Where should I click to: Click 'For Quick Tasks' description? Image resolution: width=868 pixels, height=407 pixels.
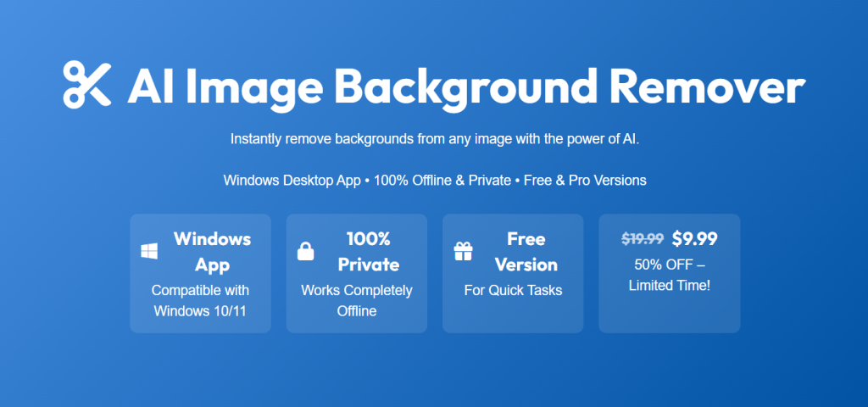point(513,290)
